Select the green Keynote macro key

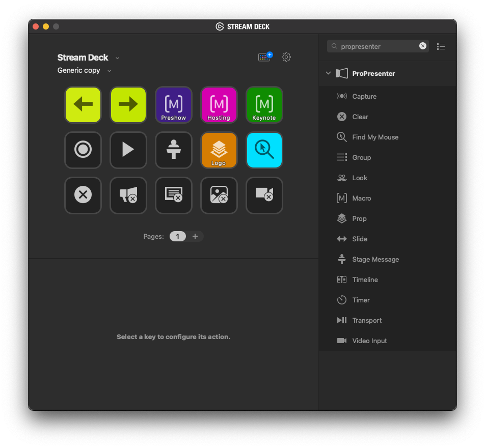[264, 105]
